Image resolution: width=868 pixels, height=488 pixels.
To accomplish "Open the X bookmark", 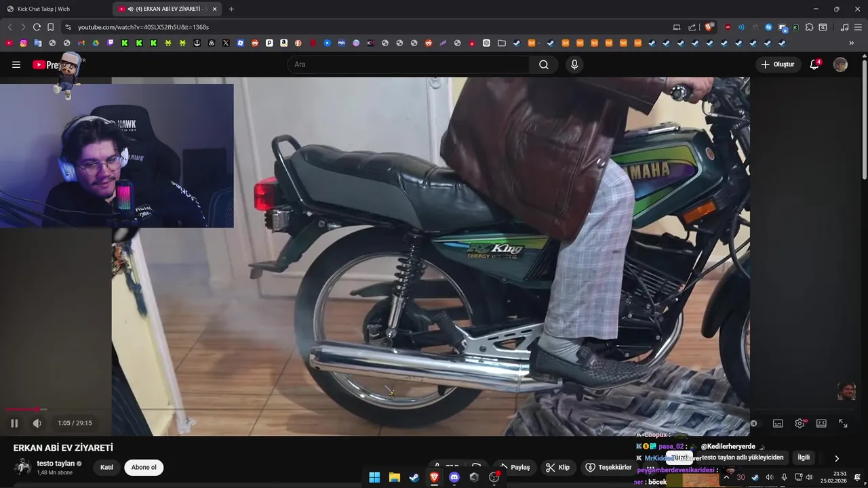I will click(x=226, y=43).
